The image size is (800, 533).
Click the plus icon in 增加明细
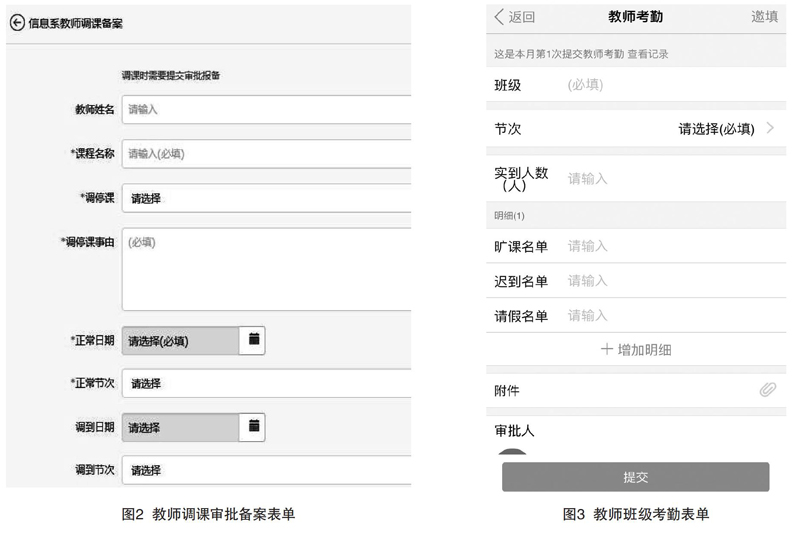coord(607,349)
